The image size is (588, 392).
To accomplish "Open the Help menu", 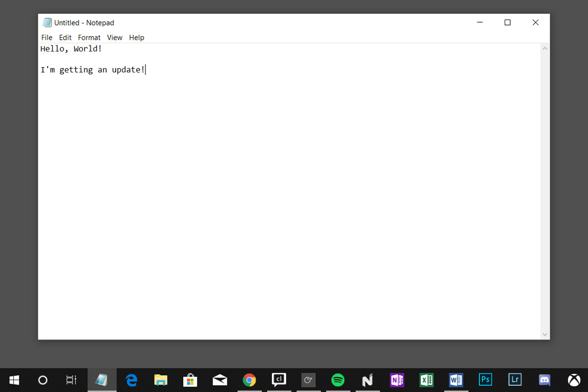I will [x=136, y=37].
